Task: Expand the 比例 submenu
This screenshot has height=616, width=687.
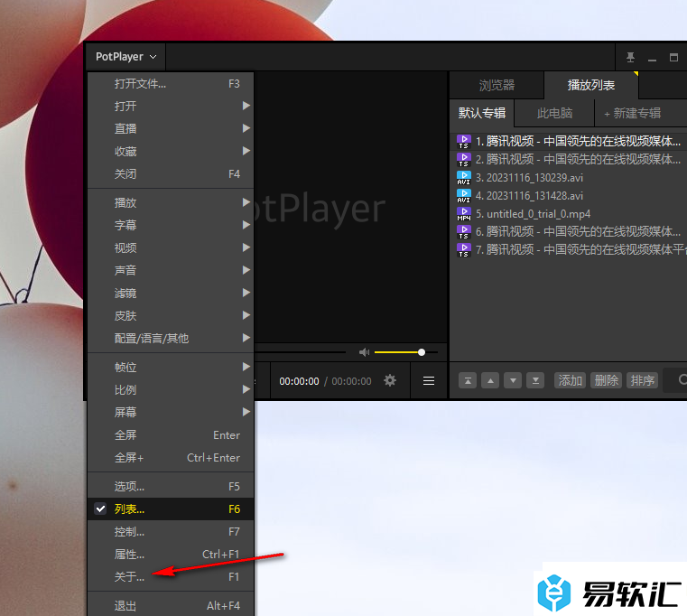Action: coord(171,390)
